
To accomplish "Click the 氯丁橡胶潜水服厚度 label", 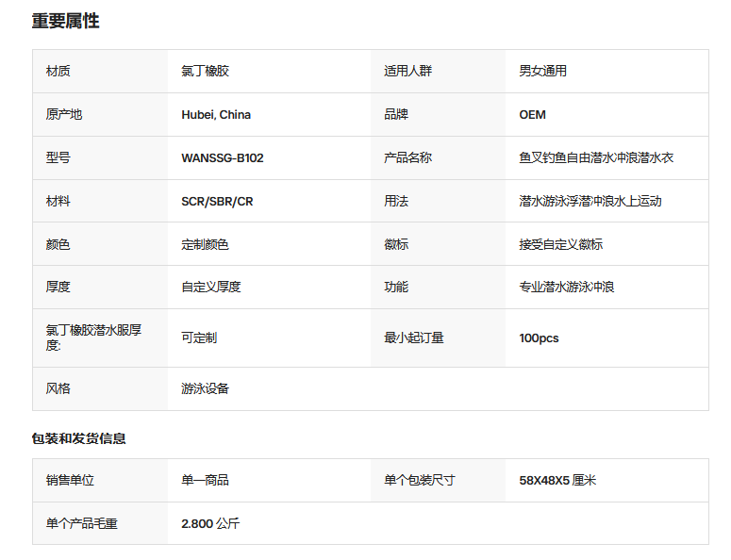I will (93, 338).
